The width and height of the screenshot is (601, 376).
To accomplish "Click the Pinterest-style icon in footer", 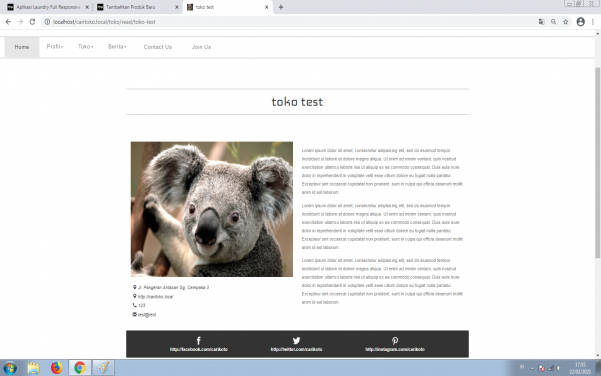I will click(395, 340).
